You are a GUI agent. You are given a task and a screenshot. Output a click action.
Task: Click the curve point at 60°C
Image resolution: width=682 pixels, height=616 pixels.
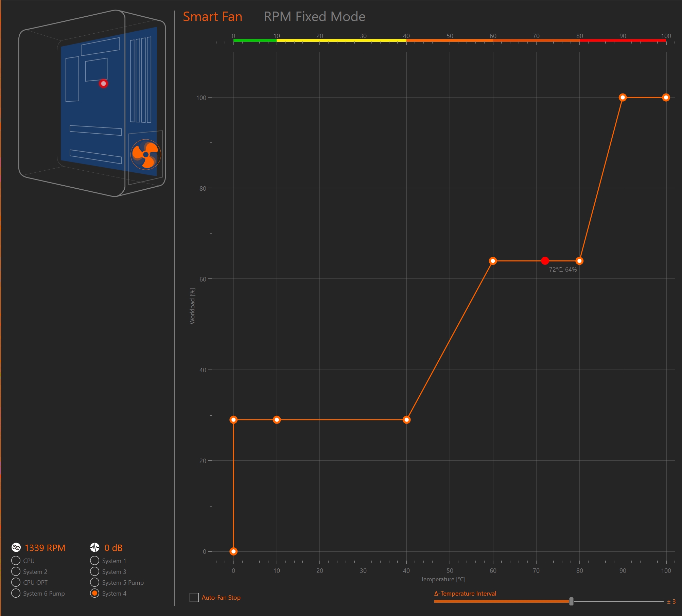(493, 261)
